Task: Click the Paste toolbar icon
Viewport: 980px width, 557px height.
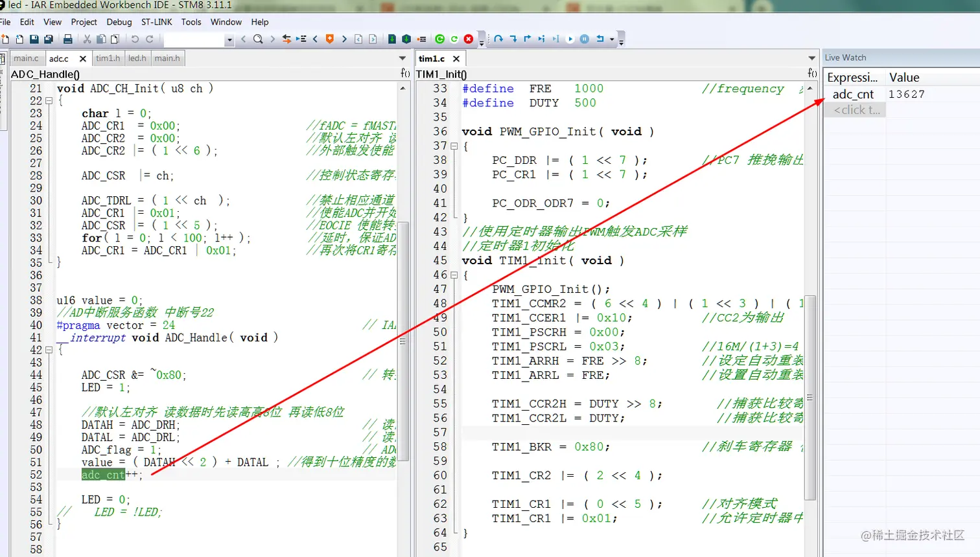Action: [115, 39]
